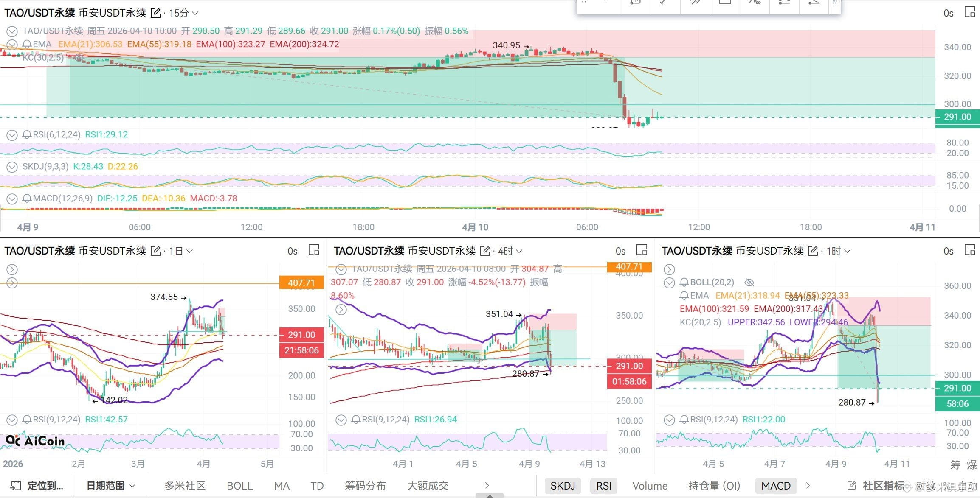Toggle RSI indicator button in bottom bar

(x=604, y=486)
